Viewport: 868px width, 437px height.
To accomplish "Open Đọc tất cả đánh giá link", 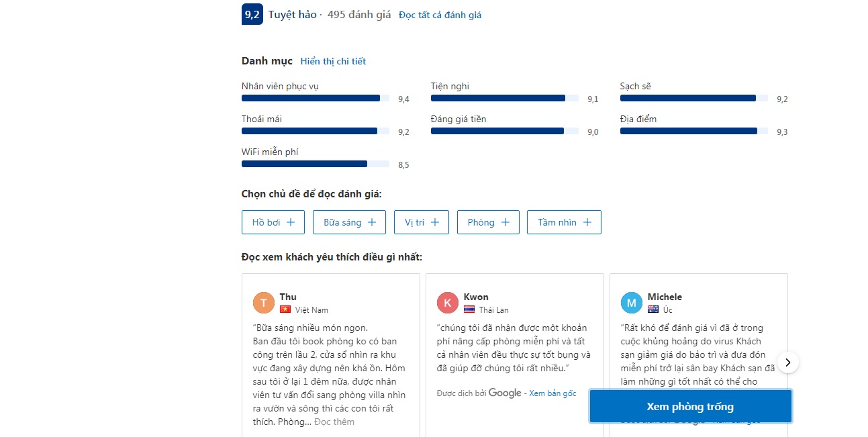I will 440,15.
